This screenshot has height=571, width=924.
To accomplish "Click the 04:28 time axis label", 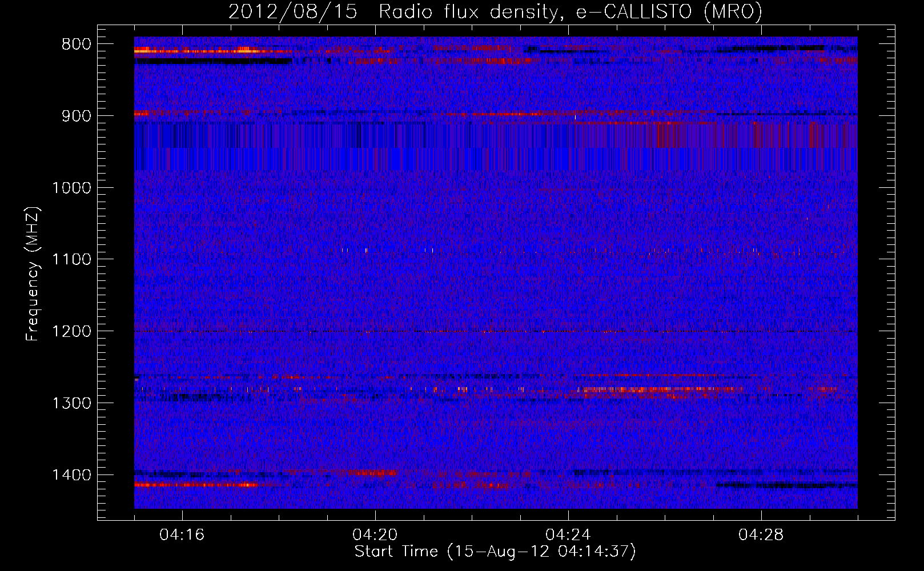I will pyautogui.click(x=761, y=535).
